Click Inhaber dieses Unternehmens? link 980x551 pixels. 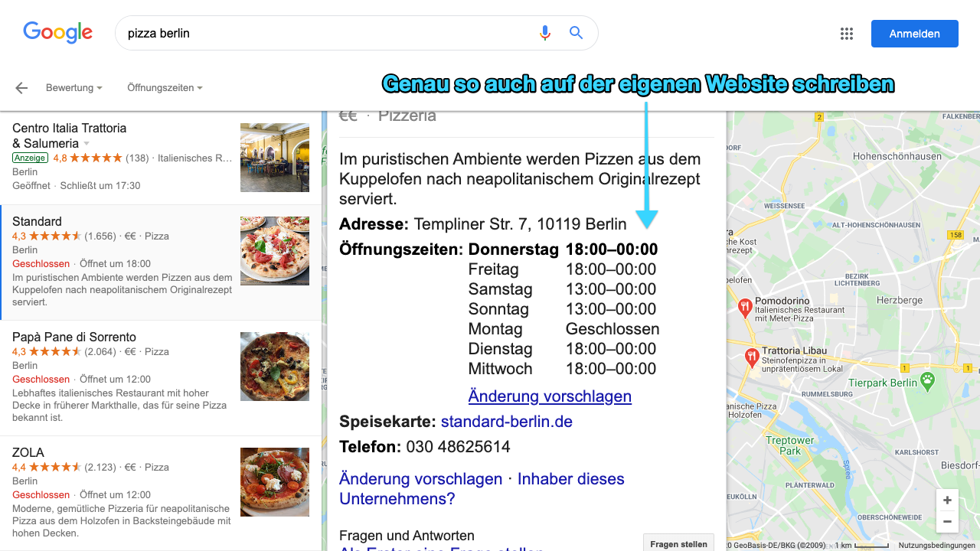coord(482,489)
